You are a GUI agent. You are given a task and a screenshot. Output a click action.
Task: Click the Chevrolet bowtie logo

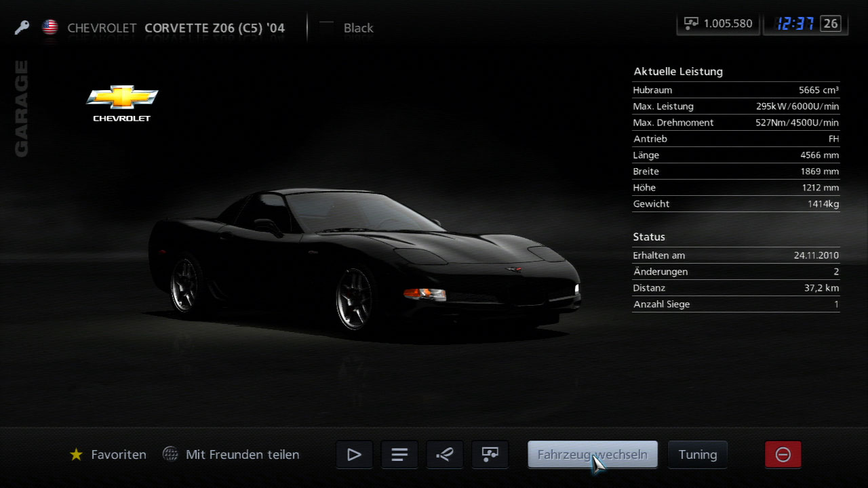[x=122, y=98]
